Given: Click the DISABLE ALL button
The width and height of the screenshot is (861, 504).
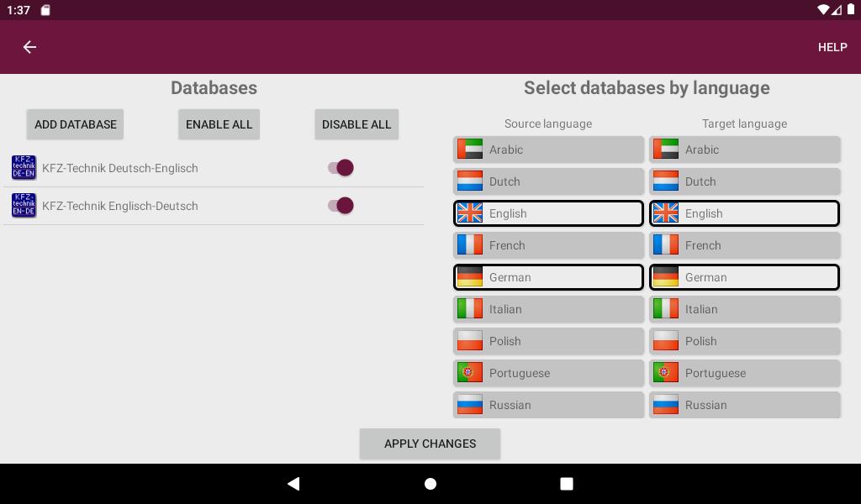Looking at the screenshot, I should tap(357, 124).
